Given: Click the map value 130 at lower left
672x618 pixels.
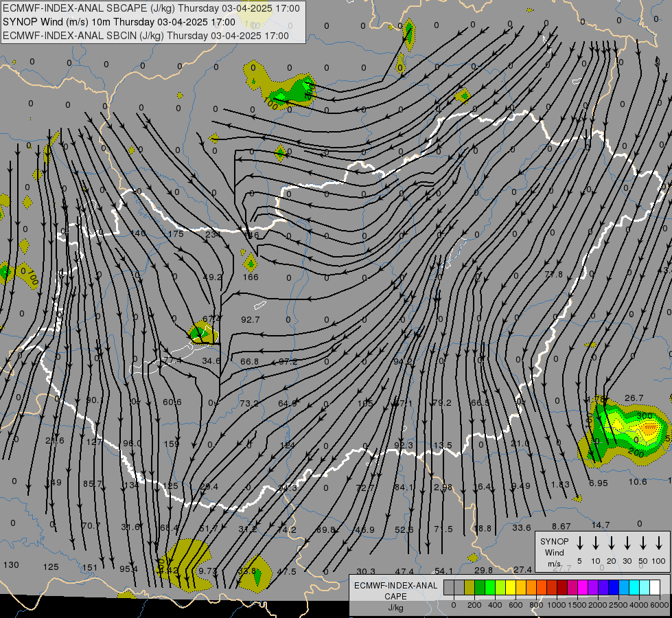Looking at the screenshot, I should (11, 565).
